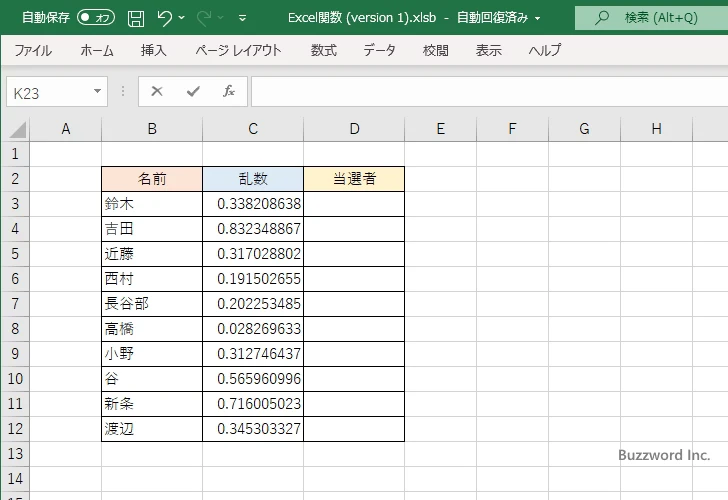Open the Undo history dropdown arrow
This screenshot has width=728, height=500.
pos(182,18)
